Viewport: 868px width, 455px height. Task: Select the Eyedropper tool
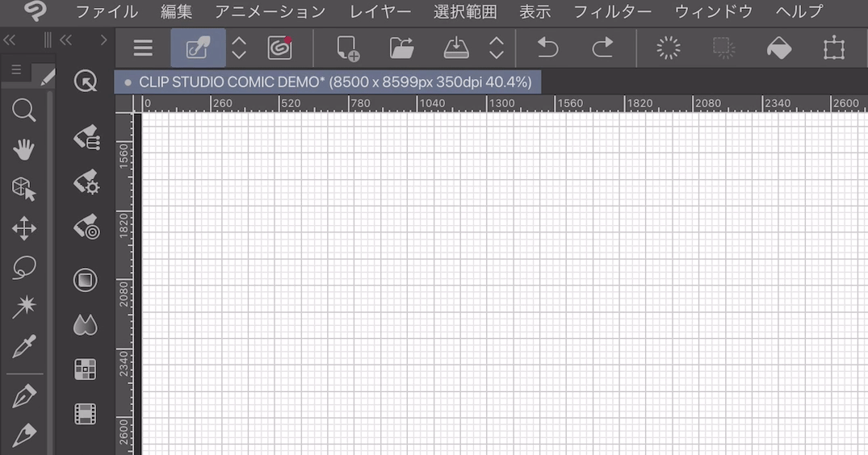23,347
